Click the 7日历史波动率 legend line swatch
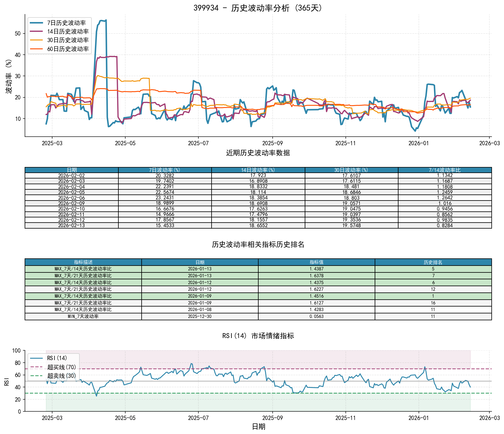The width and height of the screenshot is (504, 434). (36, 23)
